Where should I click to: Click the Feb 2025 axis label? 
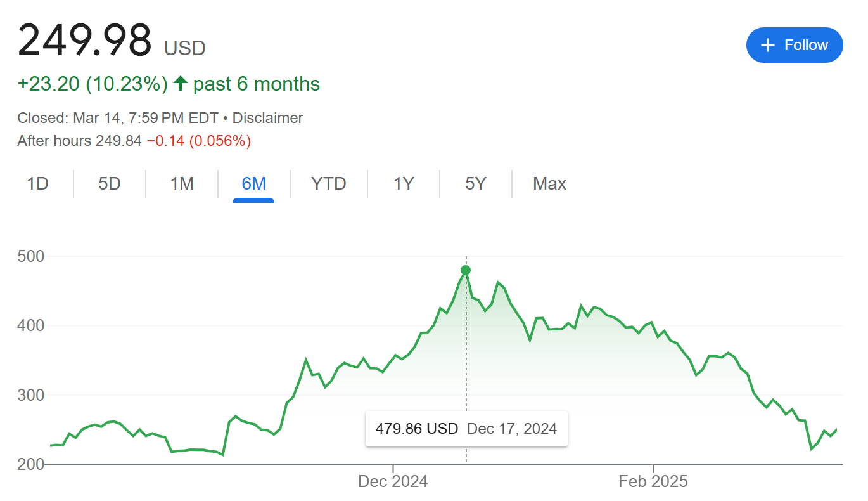coord(653,481)
